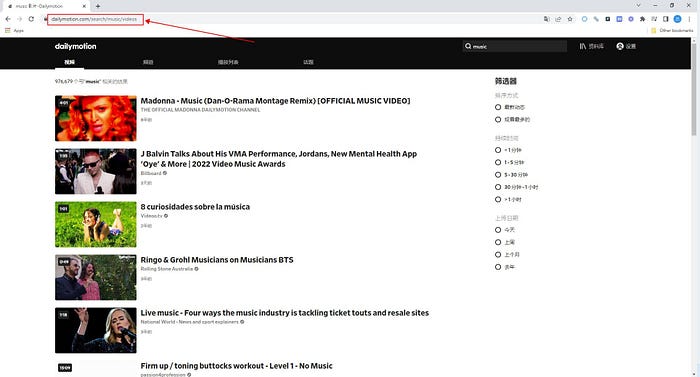
Task: Go back using the browser back arrow
Action: click(8, 19)
